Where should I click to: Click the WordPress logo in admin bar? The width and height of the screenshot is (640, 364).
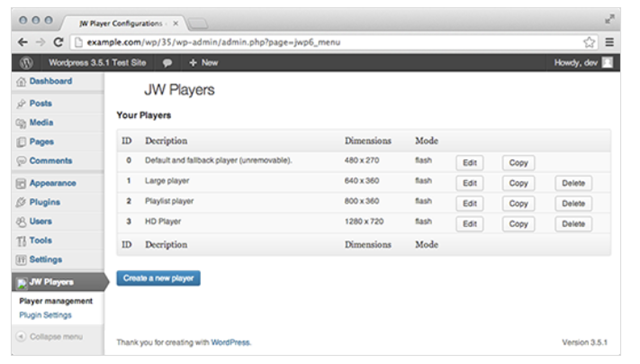27,63
